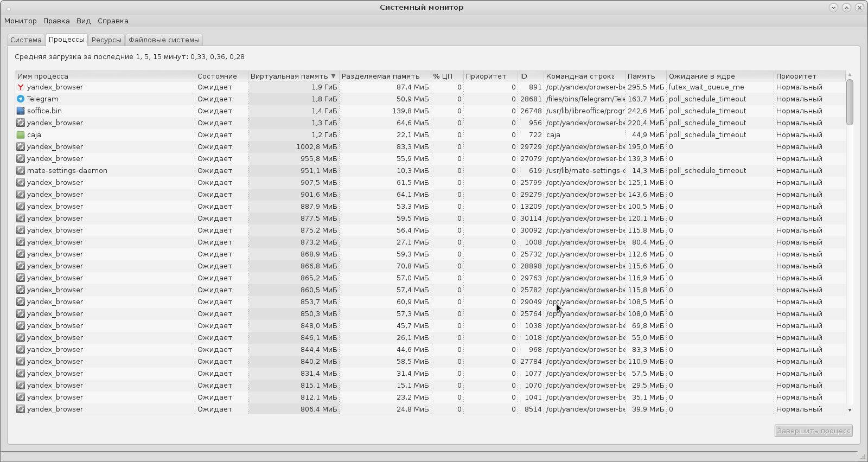Click the 951,1 МиБ virtual memory cell
Viewport: 868px width, 462px height.
click(x=293, y=171)
